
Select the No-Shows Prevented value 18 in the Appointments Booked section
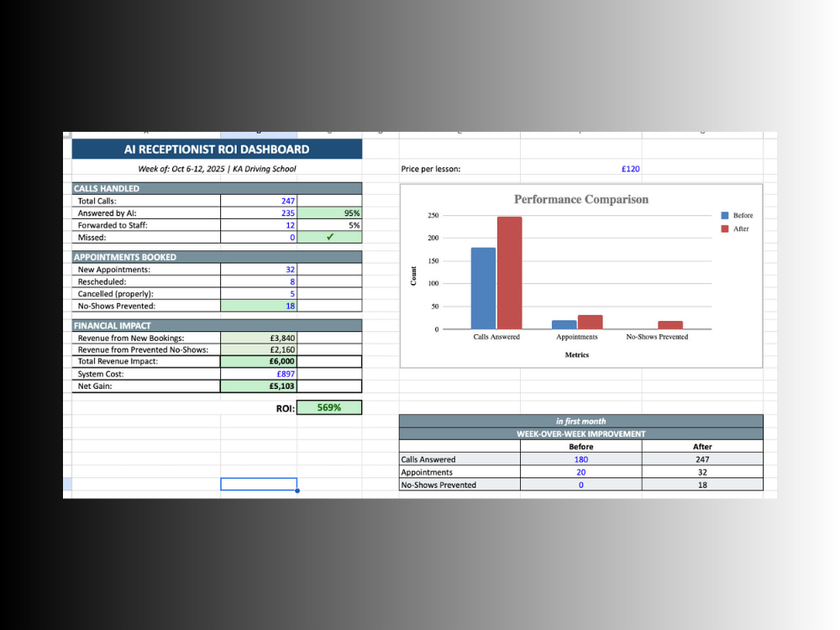pyautogui.click(x=259, y=306)
